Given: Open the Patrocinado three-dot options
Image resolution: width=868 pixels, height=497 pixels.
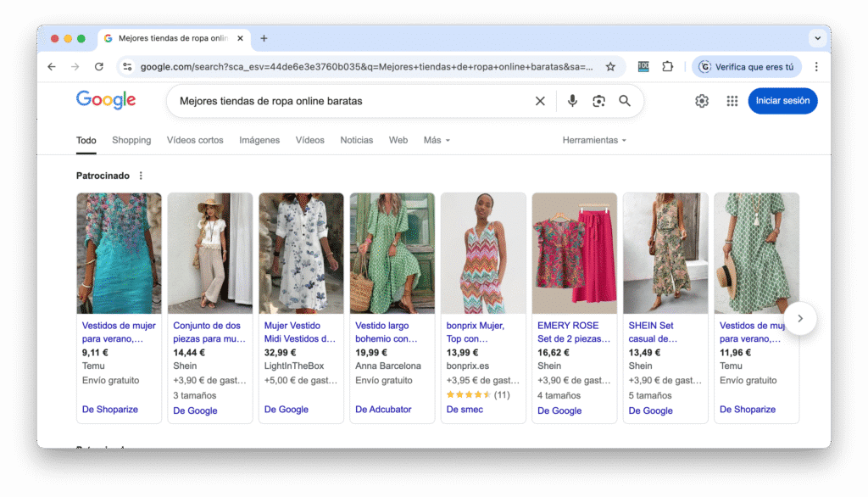Looking at the screenshot, I should point(142,176).
